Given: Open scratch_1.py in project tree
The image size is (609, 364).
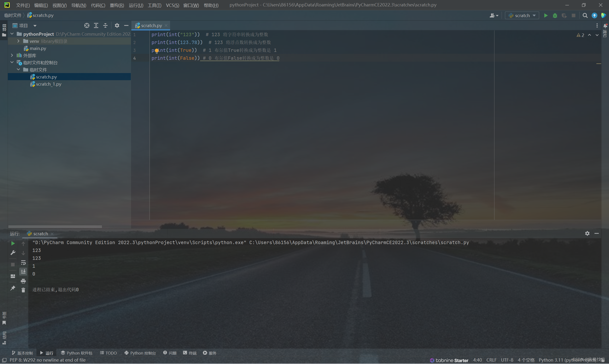Looking at the screenshot, I should point(49,84).
